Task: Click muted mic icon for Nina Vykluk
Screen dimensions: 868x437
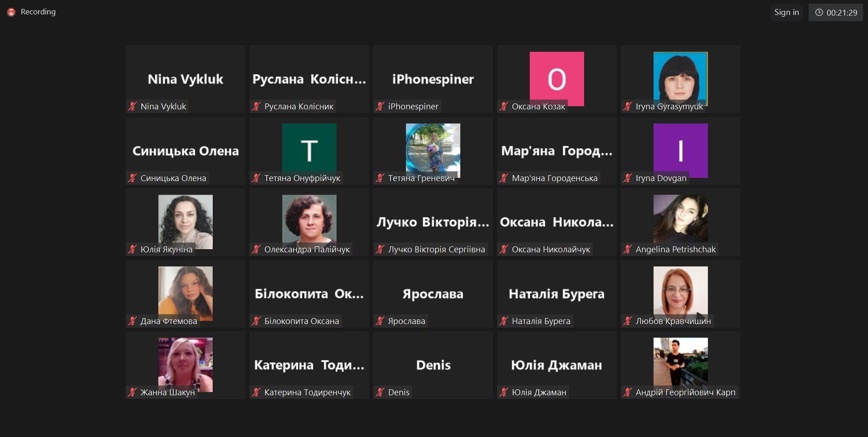Action: 132,106
